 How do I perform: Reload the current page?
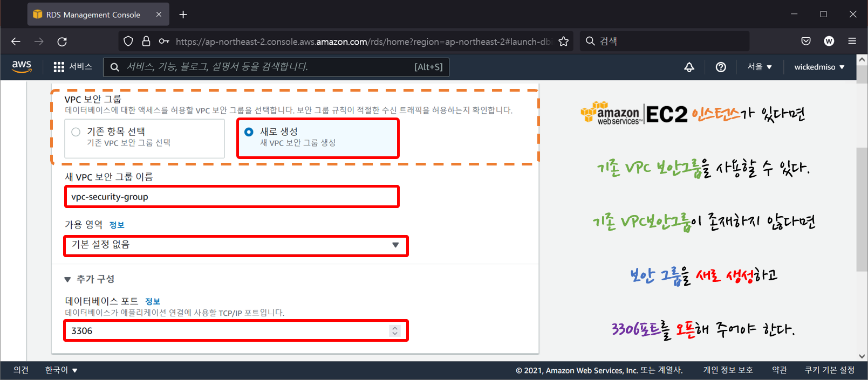[x=62, y=42]
